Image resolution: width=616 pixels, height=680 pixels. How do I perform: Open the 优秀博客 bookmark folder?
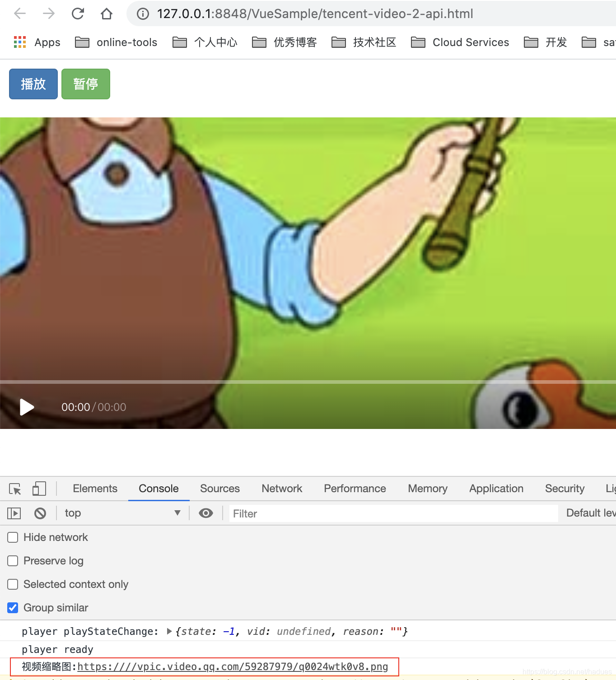(x=285, y=42)
